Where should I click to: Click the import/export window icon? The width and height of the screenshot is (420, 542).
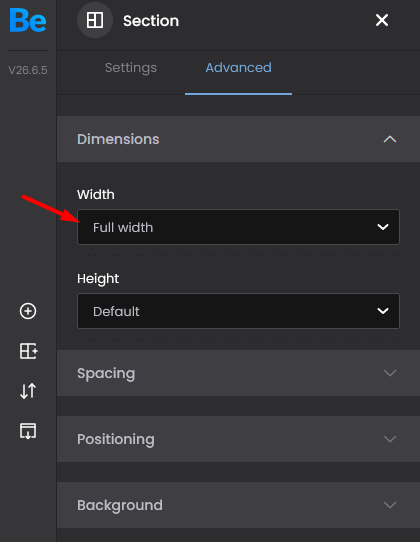(28, 431)
